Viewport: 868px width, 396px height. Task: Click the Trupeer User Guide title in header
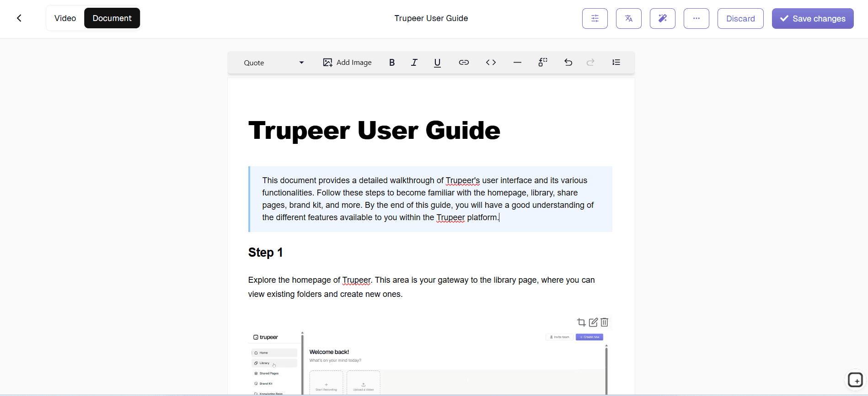point(431,18)
